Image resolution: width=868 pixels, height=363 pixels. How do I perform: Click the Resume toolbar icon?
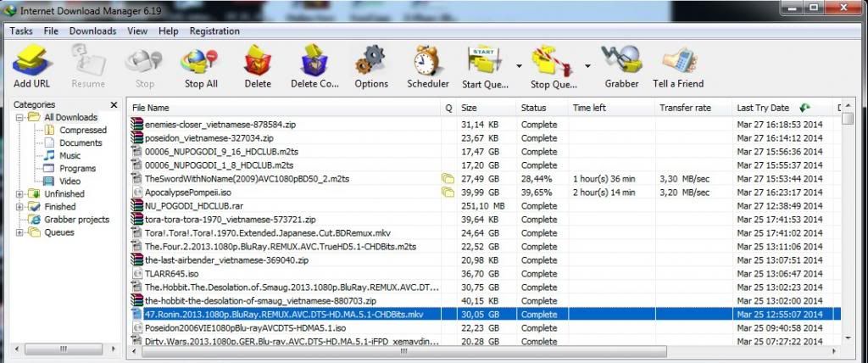[x=88, y=60]
